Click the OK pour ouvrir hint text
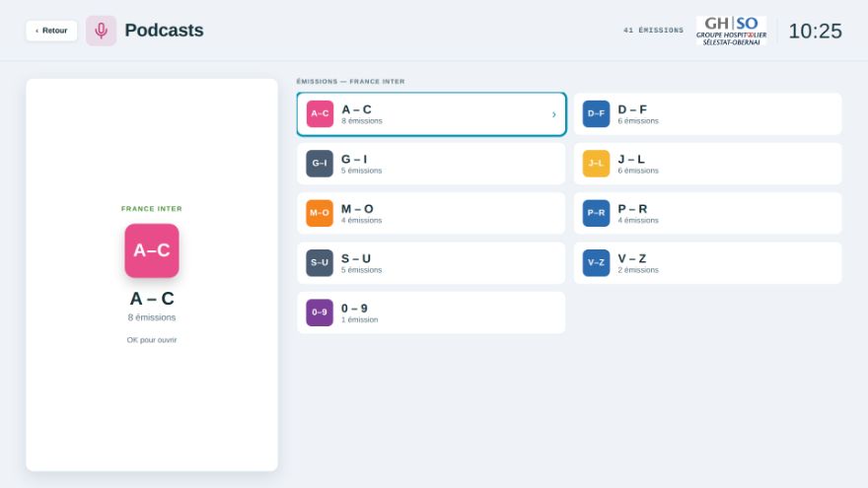 [x=152, y=340]
